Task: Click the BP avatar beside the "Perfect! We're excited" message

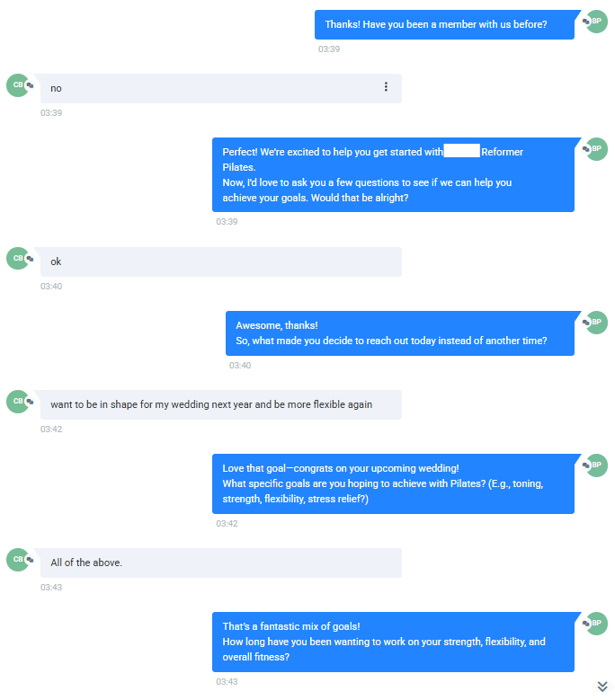Action: coord(596,148)
